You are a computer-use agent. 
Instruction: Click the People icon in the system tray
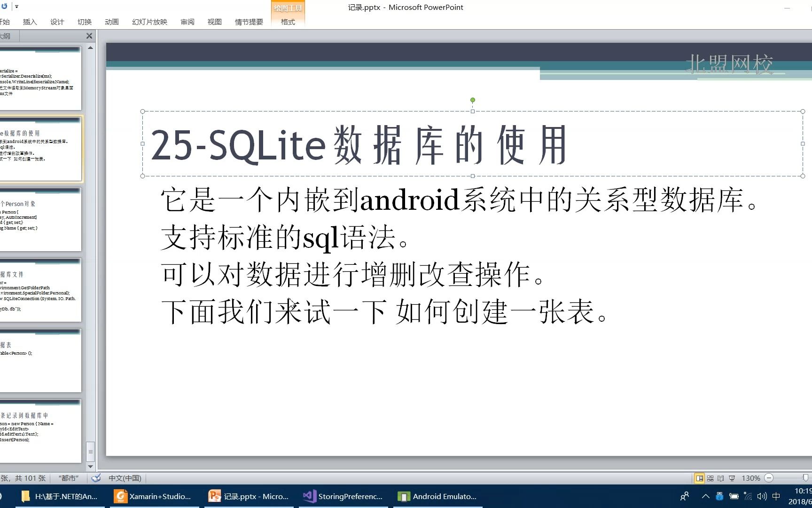[x=685, y=496]
